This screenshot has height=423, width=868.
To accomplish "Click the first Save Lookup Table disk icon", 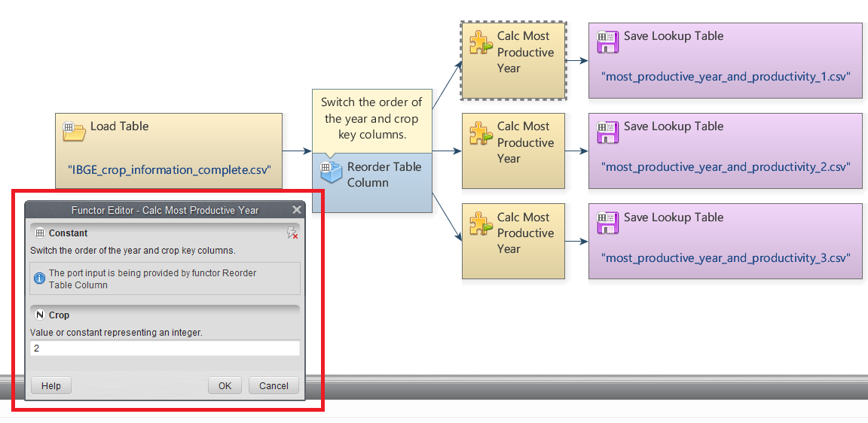I will (x=607, y=41).
